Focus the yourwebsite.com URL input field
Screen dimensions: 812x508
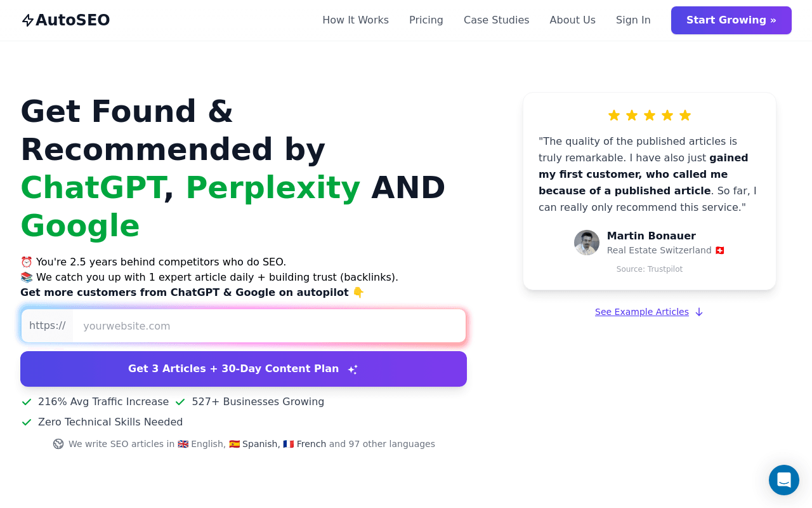pos(269,326)
